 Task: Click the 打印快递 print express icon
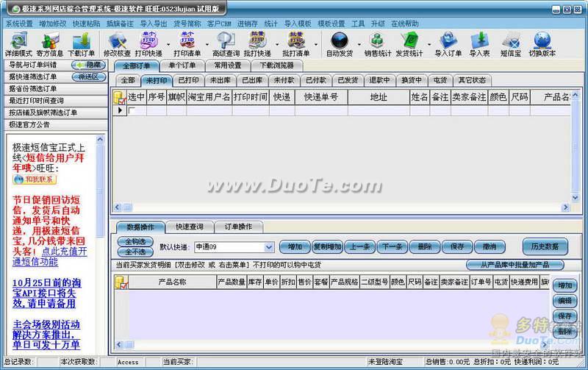pyautogui.click(x=148, y=44)
